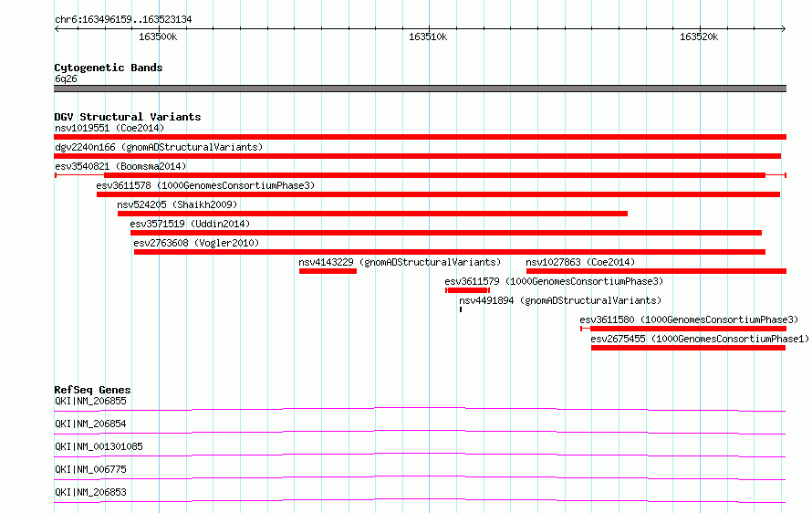Click the left arrowhead of the ruler
This screenshot has height=513, width=812.
pos(57,28)
